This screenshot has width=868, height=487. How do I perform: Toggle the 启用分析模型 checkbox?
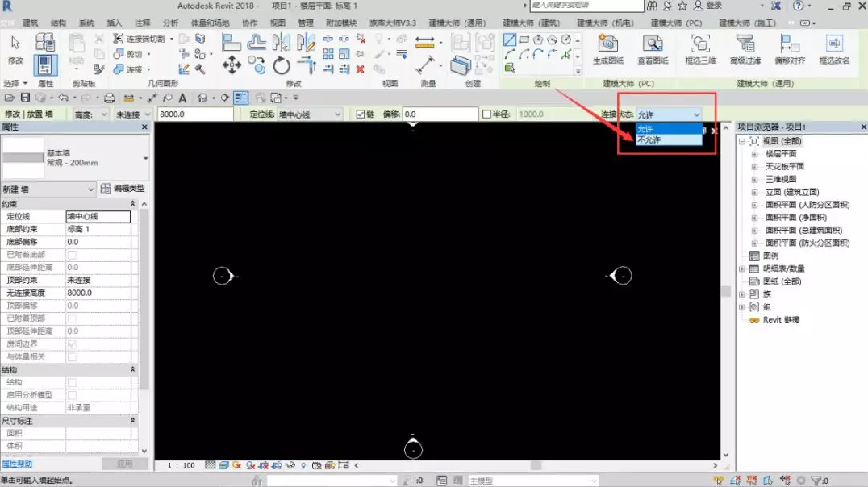tap(72, 394)
